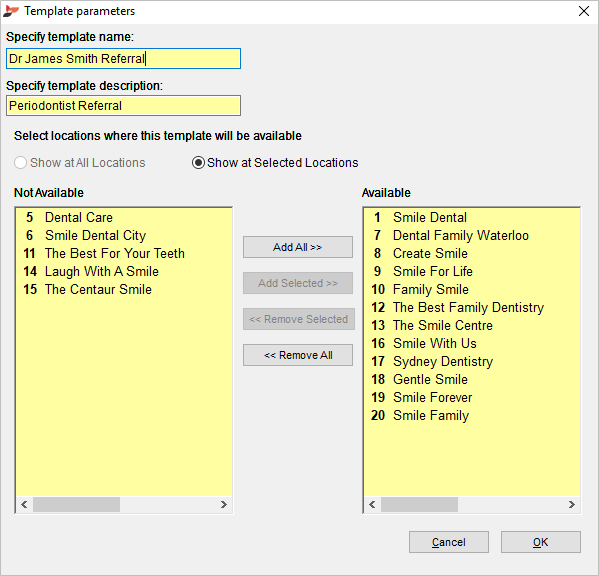
Task: Click right arrow of Available list scrollbar
Action: click(571, 505)
